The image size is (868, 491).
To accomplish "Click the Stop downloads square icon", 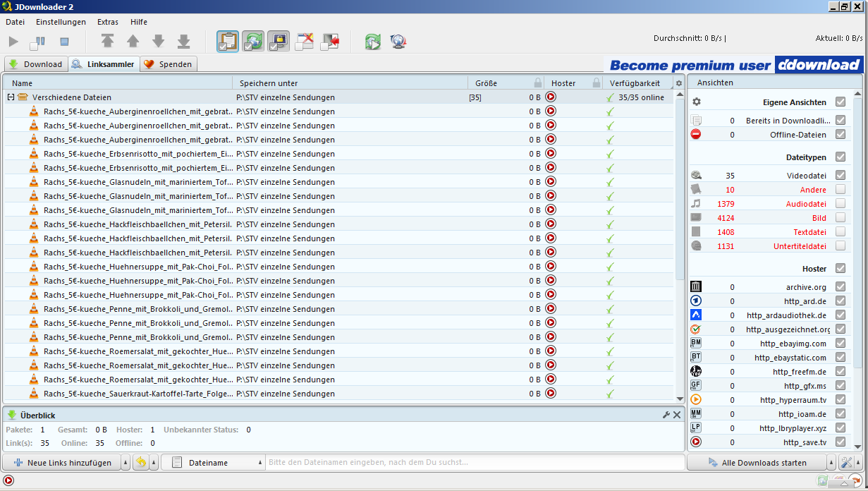I will (x=64, y=42).
